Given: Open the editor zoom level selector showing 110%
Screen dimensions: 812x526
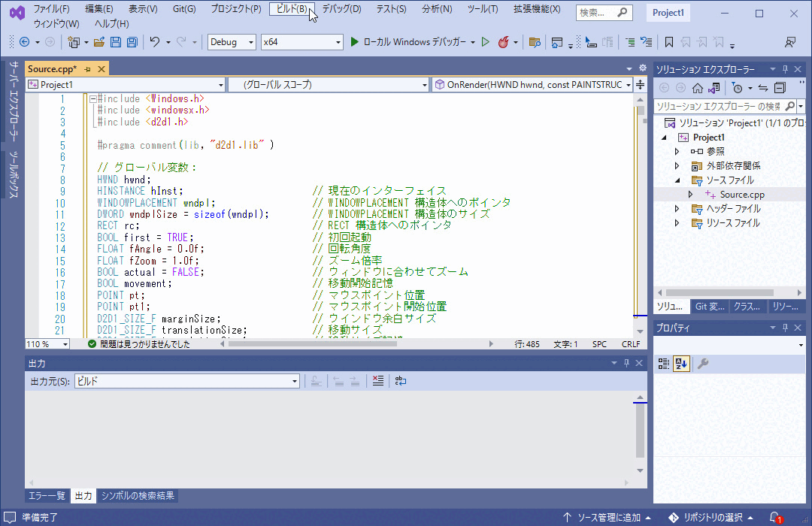Looking at the screenshot, I should (x=48, y=343).
